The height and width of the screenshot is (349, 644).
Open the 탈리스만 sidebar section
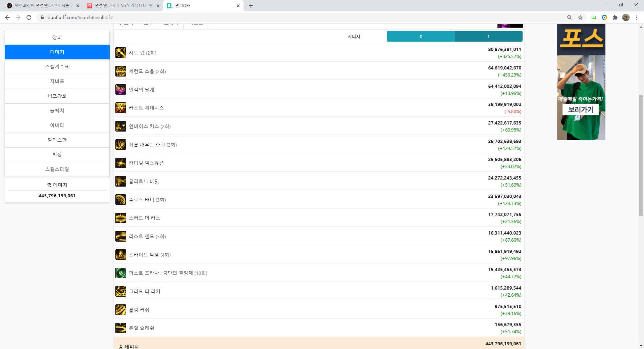pyautogui.click(x=57, y=140)
